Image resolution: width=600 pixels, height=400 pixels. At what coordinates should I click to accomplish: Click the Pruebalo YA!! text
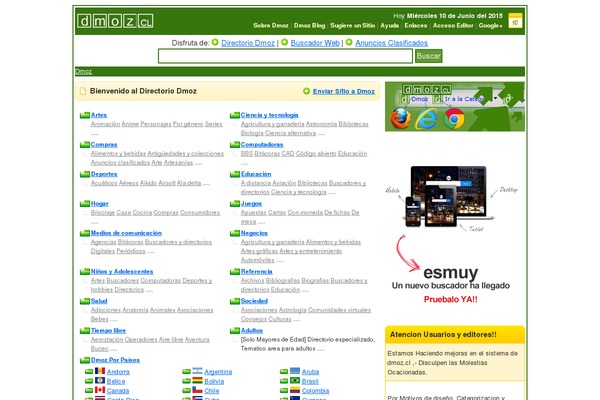451,299
